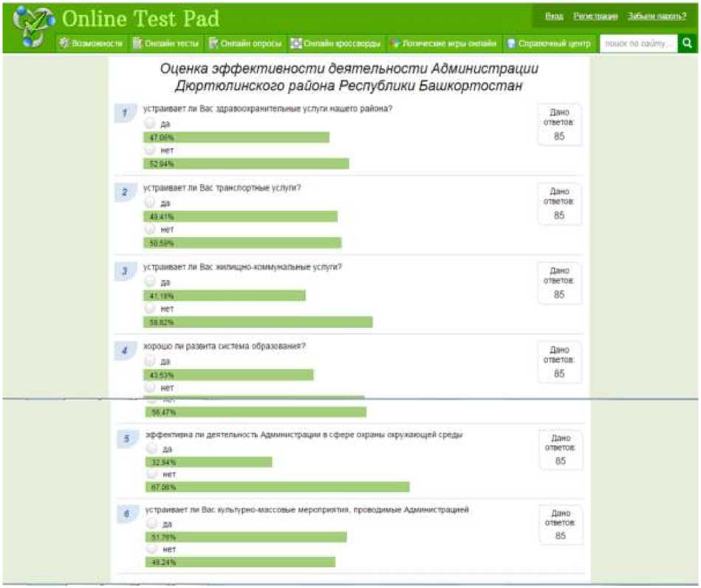Click the 52.94% bar in question 1

tap(246, 164)
